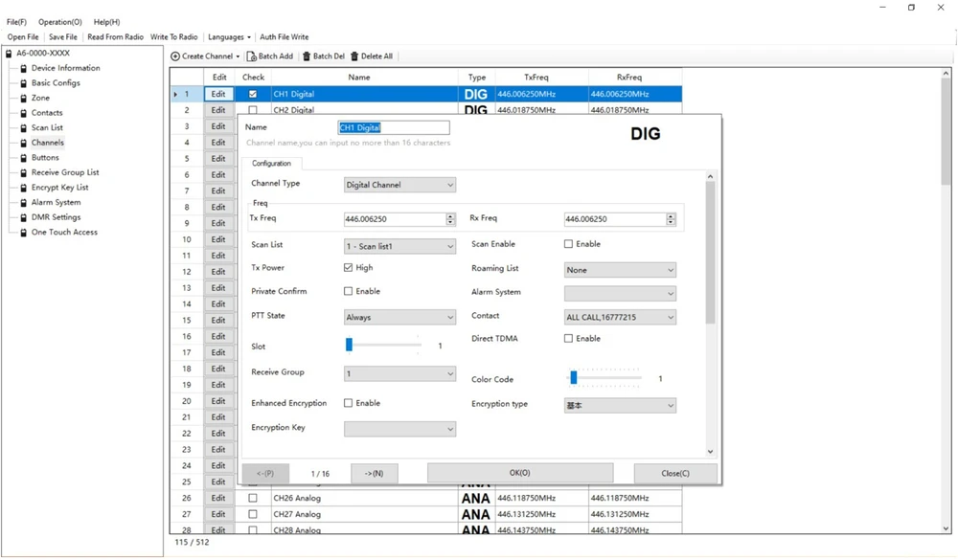Enable Direct TDMA checkbox
The height and width of the screenshot is (560, 958).
569,338
